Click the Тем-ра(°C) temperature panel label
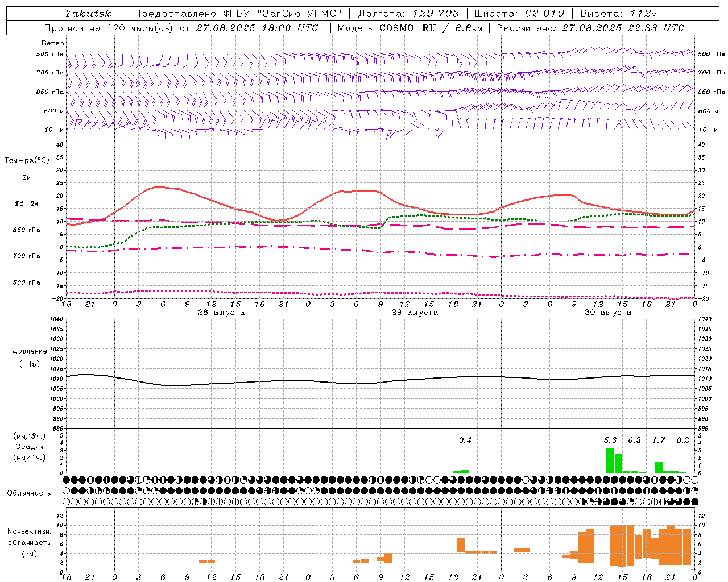The image size is (728, 582). pyautogui.click(x=27, y=161)
